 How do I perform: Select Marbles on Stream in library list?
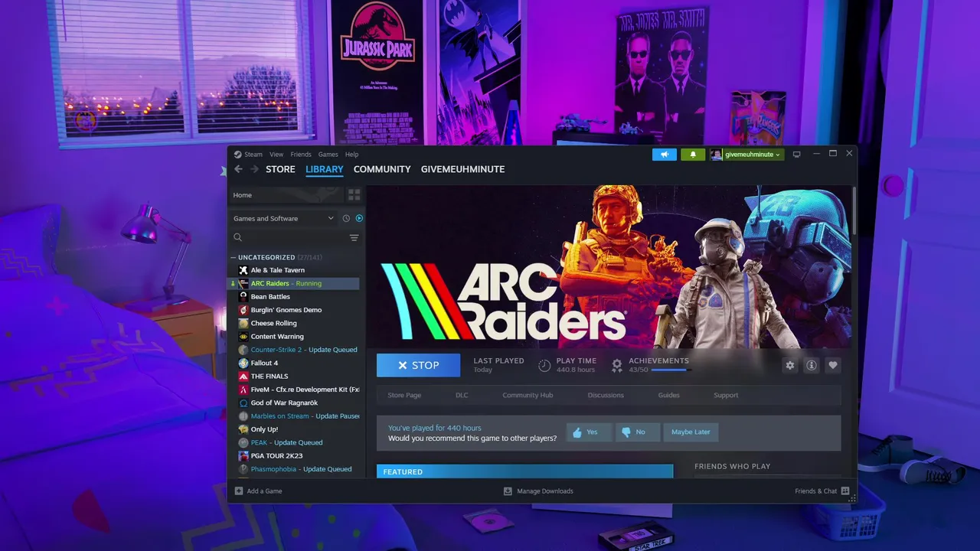(296, 416)
